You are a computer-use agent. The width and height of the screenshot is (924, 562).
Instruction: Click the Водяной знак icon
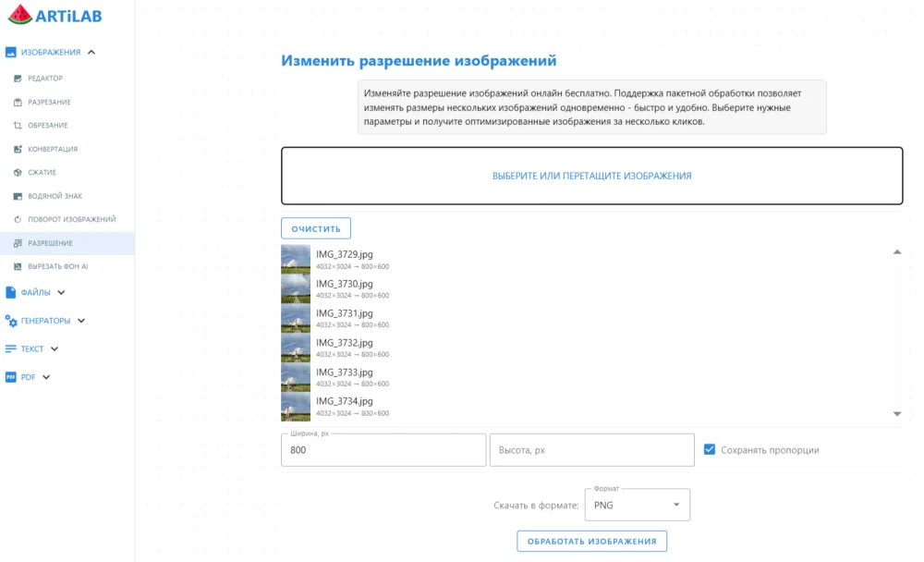(x=18, y=196)
